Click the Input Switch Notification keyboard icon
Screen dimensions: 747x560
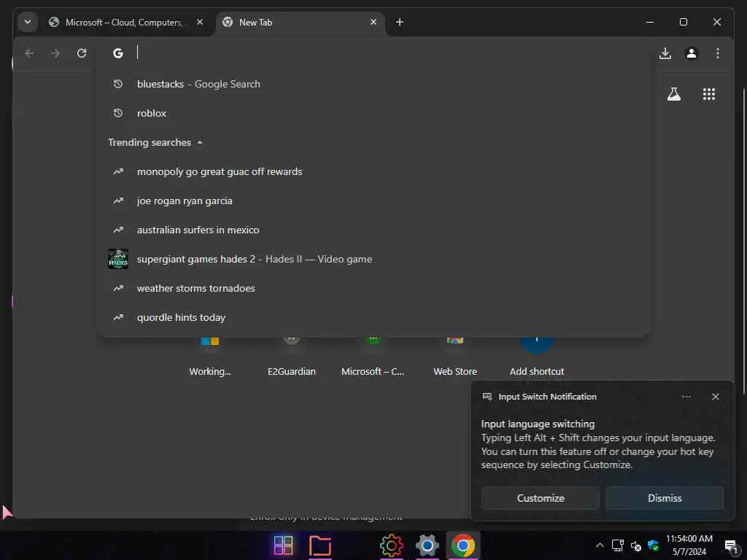point(487,397)
